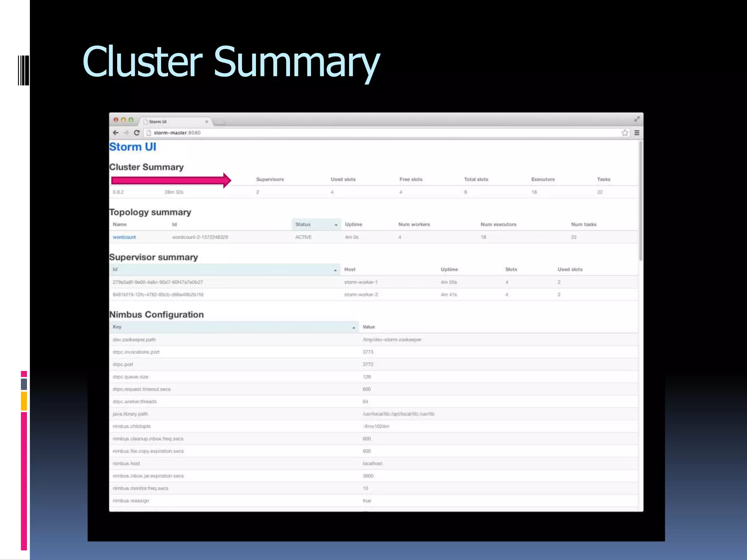The height and width of the screenshot is (560, 747).
Task: Select the Storm UI browser tab
Action: point(175,122)
